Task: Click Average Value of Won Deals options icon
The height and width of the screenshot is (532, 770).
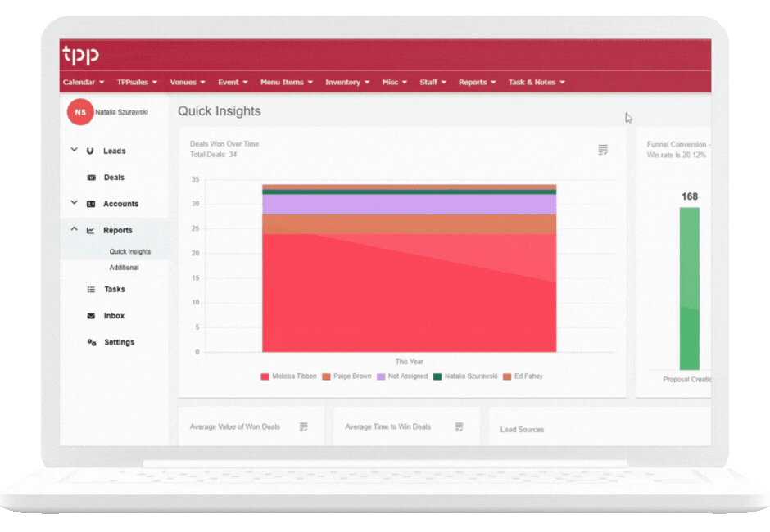Action: 304,427
